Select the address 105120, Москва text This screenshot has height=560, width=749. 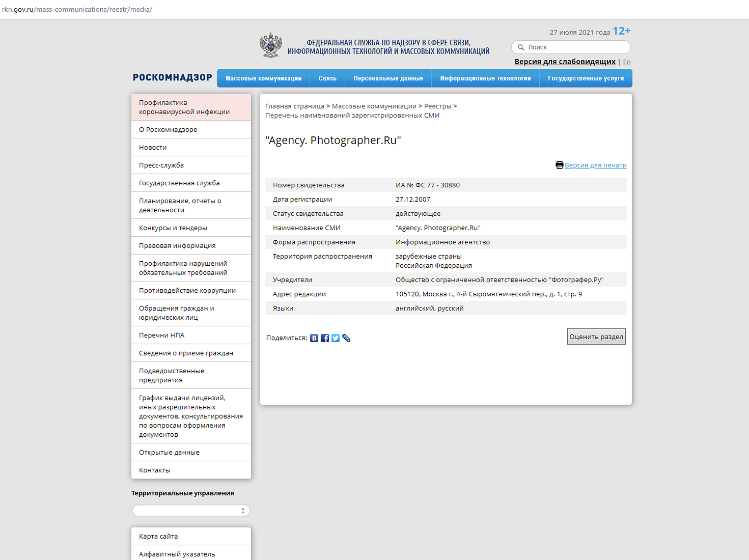489,294
